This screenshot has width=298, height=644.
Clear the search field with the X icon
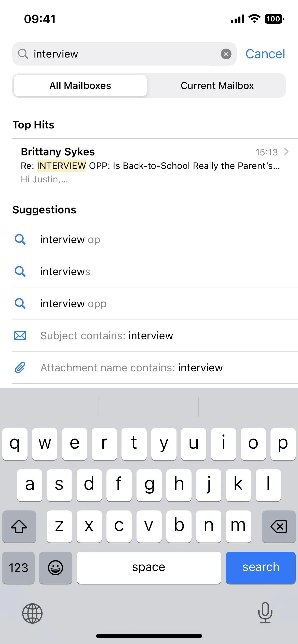coord(226,54)
